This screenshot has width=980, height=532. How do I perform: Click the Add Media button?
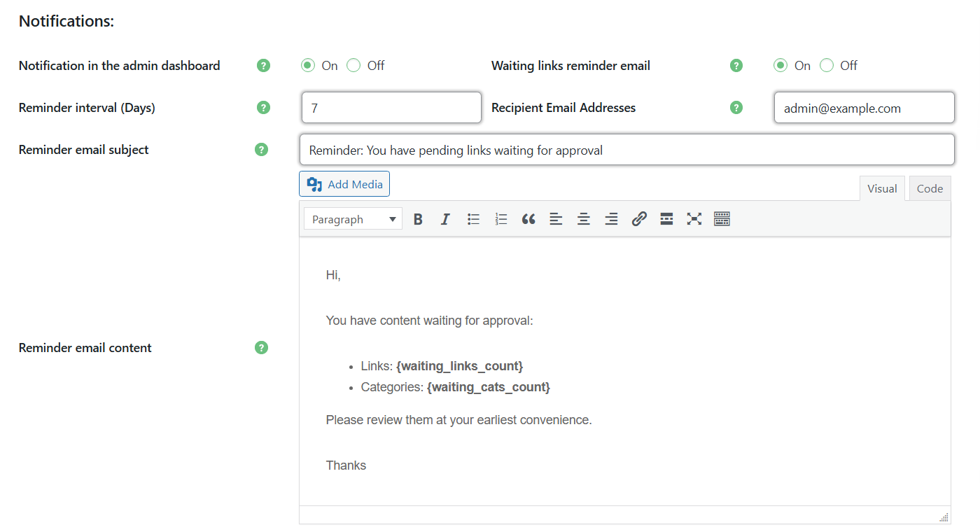click(x=344, y=183)
